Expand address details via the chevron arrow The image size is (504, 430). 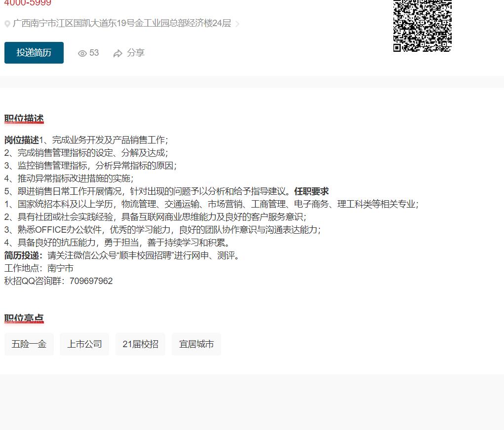click(237, 24)
